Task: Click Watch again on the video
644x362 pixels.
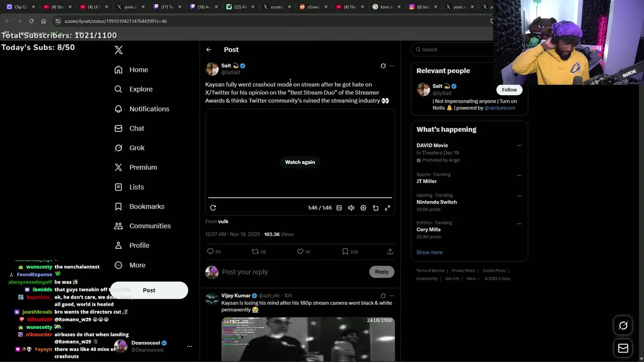Action: [300, 162]
